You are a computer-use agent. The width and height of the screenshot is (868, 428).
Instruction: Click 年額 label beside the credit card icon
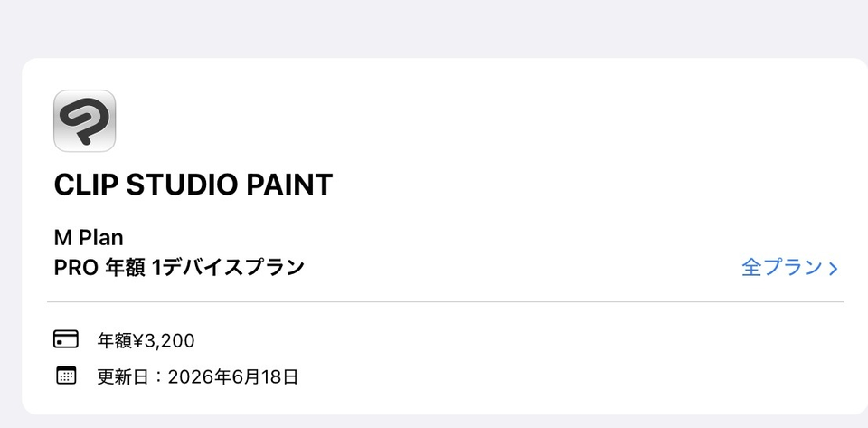(114, 341)
